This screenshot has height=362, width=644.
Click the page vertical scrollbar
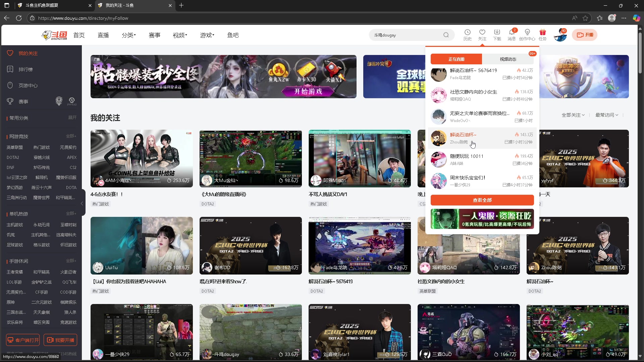tap(640, 54)
